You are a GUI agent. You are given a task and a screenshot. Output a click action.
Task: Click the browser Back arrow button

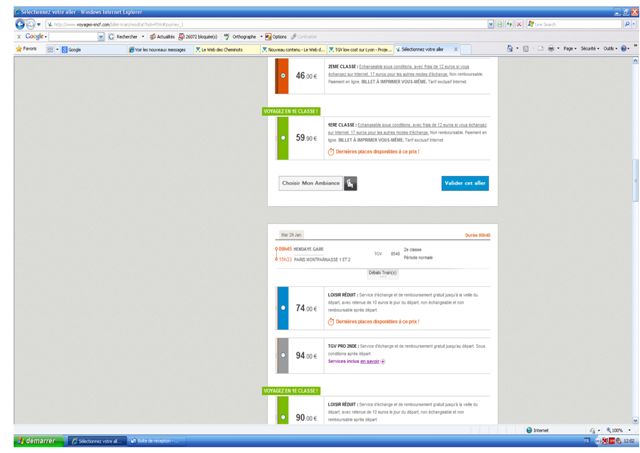(x=20, y=23)
